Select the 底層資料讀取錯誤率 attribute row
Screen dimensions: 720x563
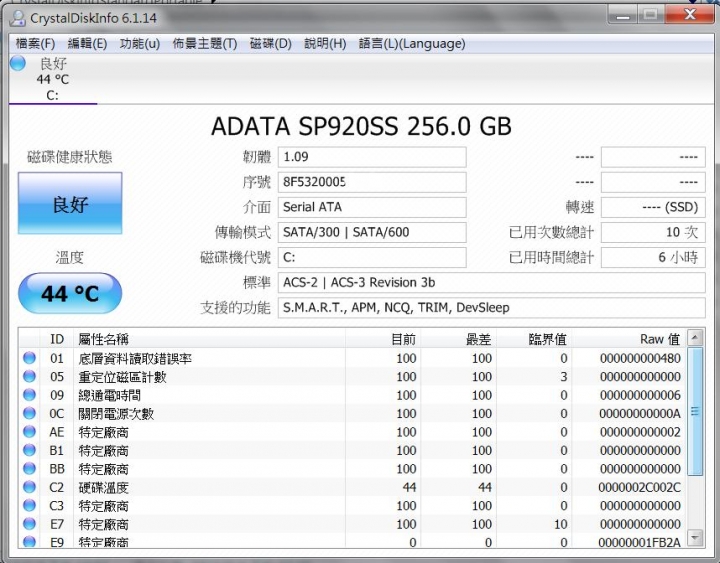click(x=353, y=358)
